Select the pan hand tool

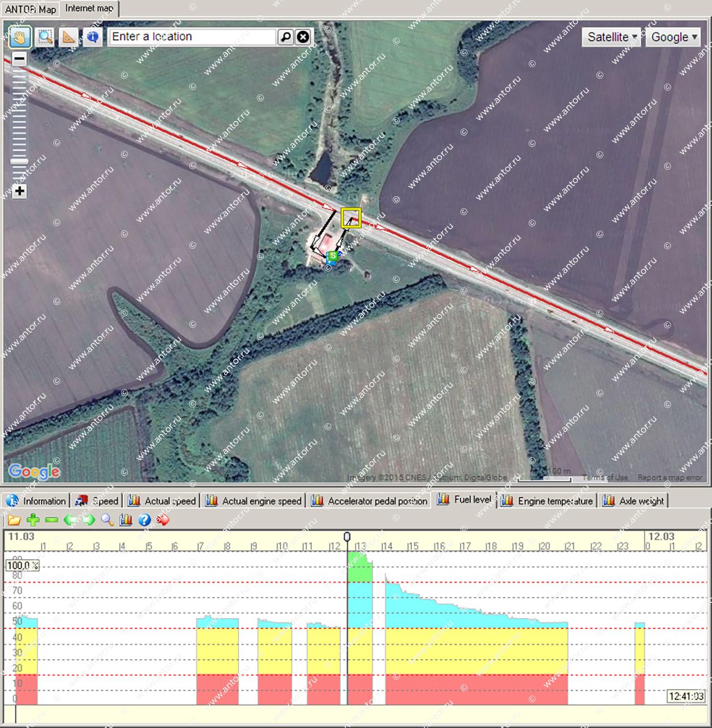[x=20, y=37]
